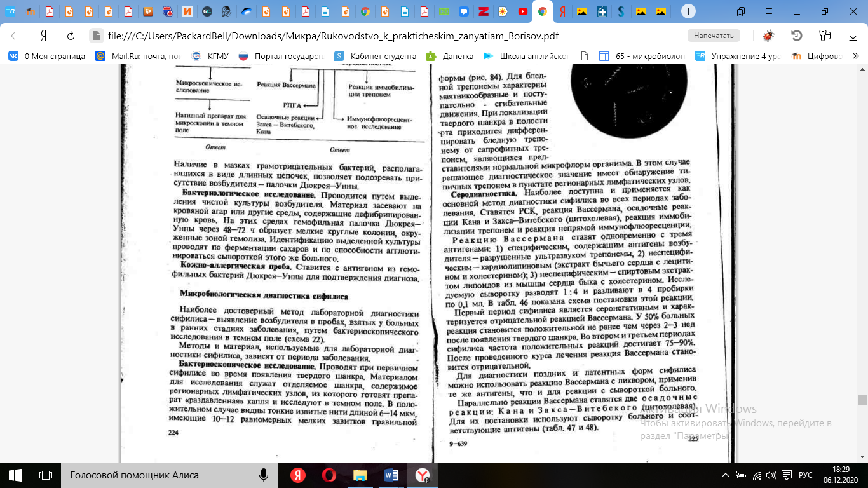
Task: Open the Кабинет студента bookmark
Action: [x=376, y=56]
